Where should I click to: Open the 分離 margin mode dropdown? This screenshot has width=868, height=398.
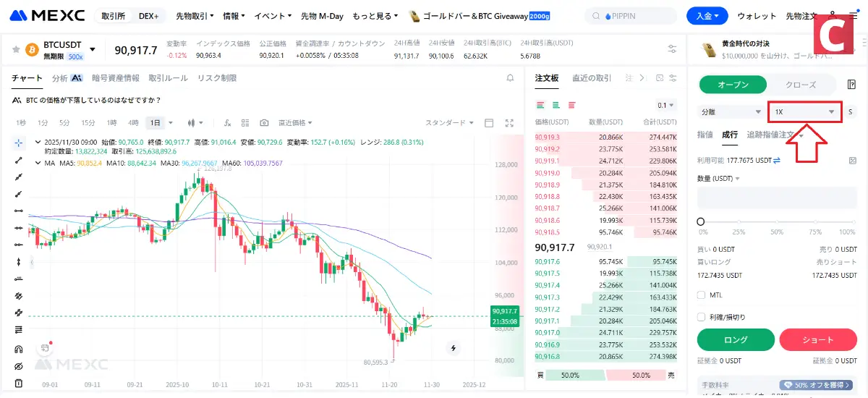[731, 112]
